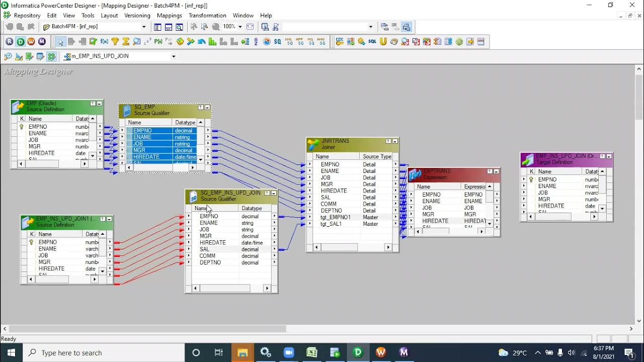Iconize the JNRTRANS Joiner transformation

395,141
